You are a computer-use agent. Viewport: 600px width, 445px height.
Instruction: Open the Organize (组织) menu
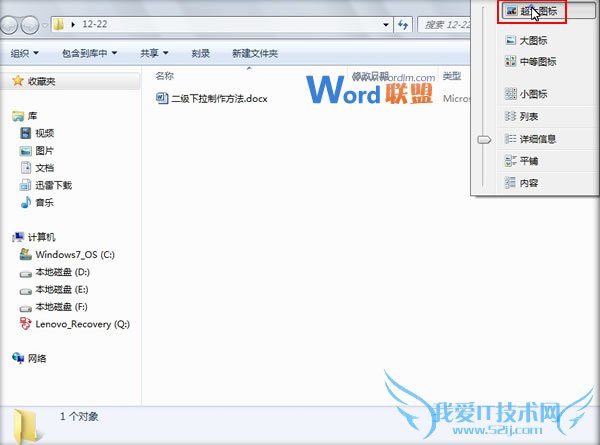point(24,53)
